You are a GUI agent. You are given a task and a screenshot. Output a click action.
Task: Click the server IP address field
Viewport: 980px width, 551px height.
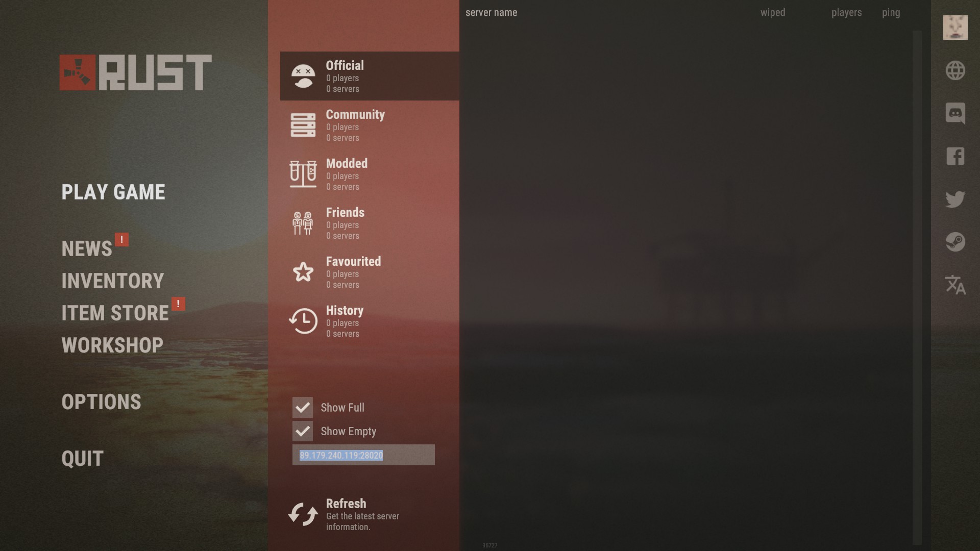363,455
